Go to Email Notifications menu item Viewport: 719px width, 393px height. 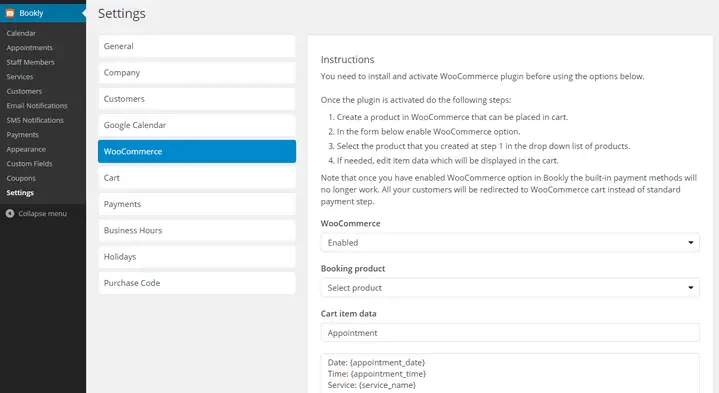click(x=37, y=105)
